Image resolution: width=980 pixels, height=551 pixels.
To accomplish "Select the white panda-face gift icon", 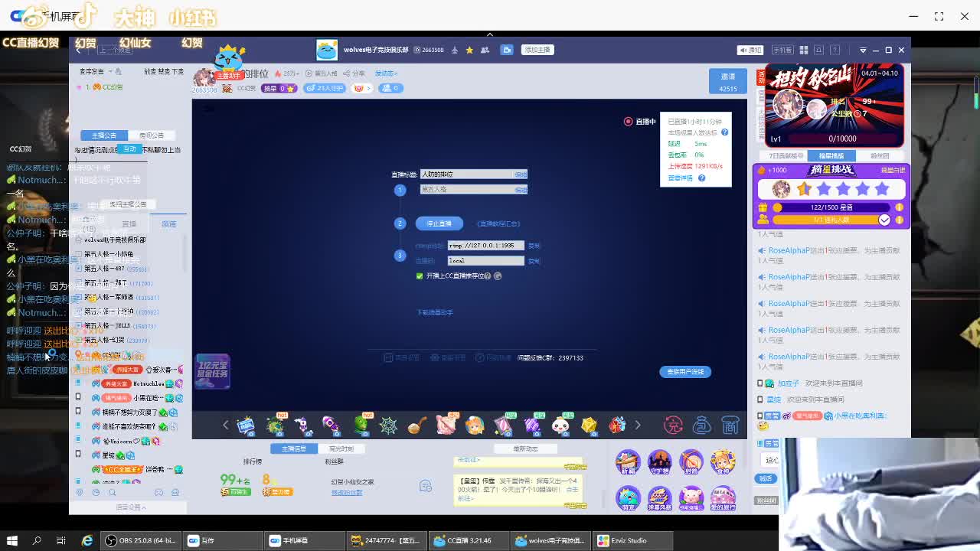I will [560, 425].
